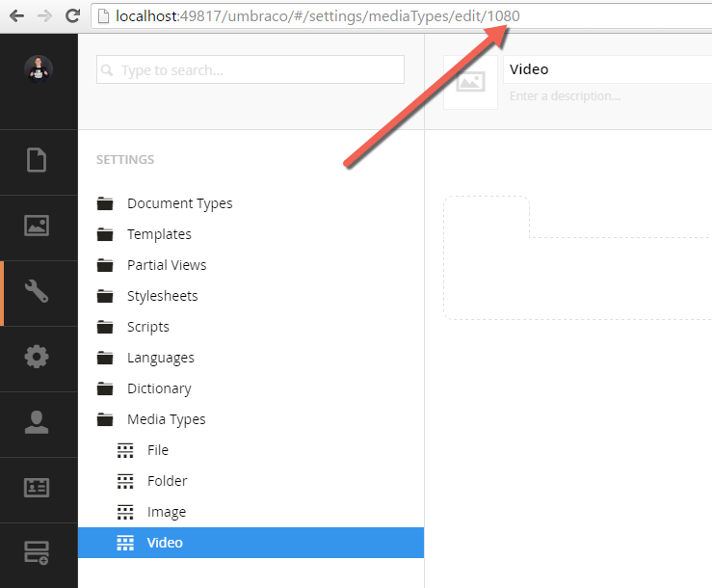Open the Users section icon

coord(37,422)
